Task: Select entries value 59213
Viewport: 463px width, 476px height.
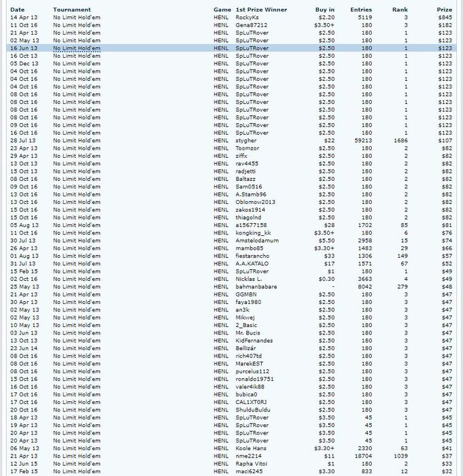Action: 363,141
